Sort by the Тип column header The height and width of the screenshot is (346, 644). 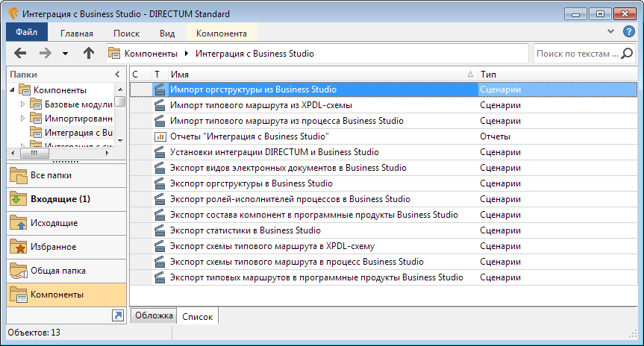coord(557,75)
